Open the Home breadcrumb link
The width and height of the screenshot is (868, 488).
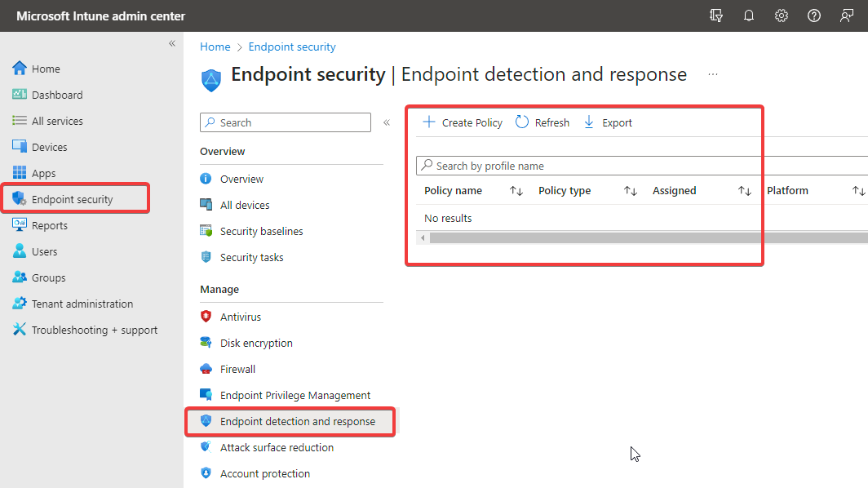(215, 47)
